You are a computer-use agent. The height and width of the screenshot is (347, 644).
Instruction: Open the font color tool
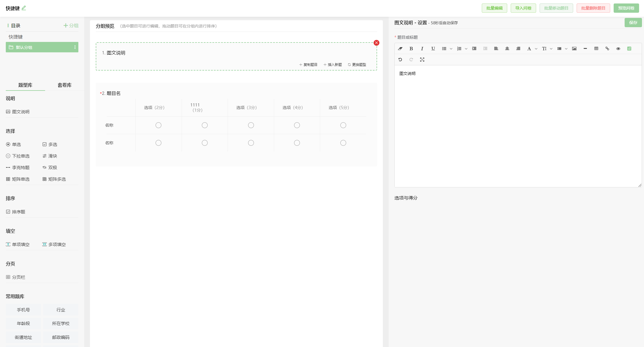529,49
